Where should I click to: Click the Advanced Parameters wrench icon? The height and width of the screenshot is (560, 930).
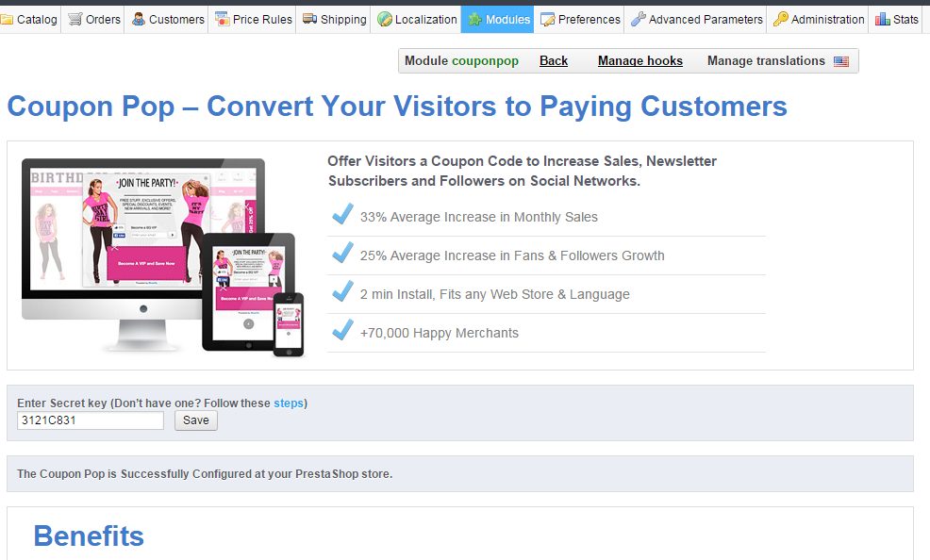coord(639,19)
